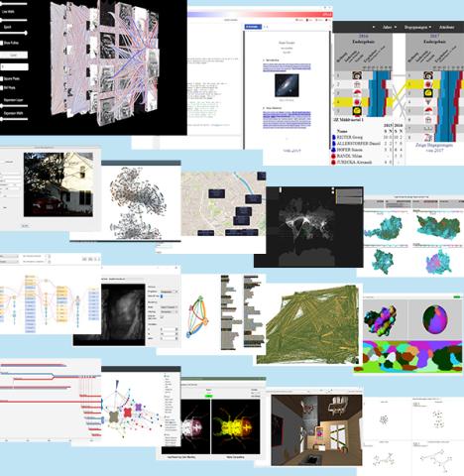This screenshot has height=476, width=464.
Task: Click the olive cross-shaped node in the network graph
Action: [114, 416]
